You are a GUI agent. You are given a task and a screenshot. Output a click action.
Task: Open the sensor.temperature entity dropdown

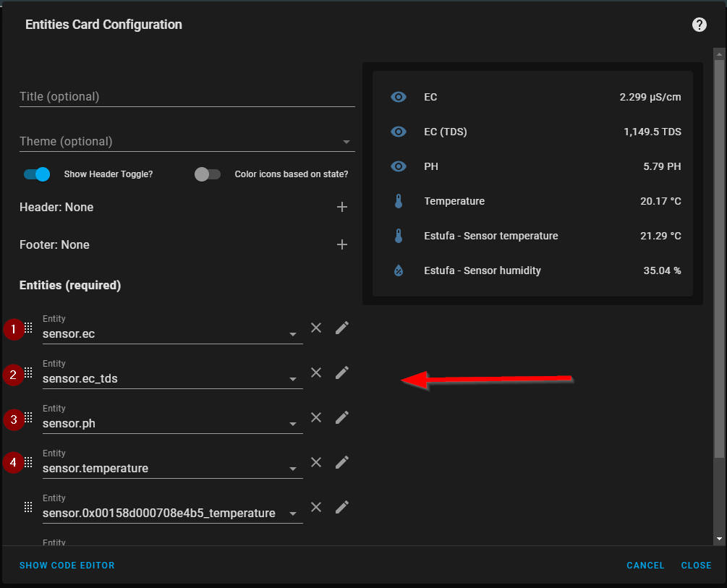tap(293, 469)
